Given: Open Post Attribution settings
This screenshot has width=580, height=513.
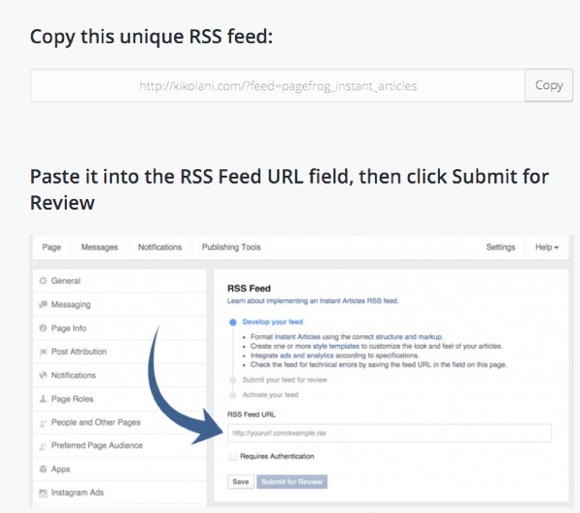Looking at the screenshot, I should click(120, 352).
